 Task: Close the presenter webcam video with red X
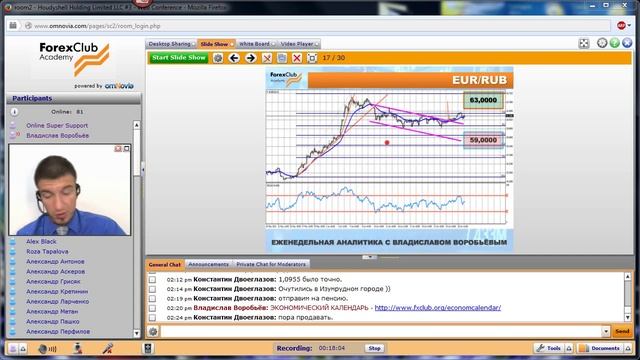[x=118, y=149]
